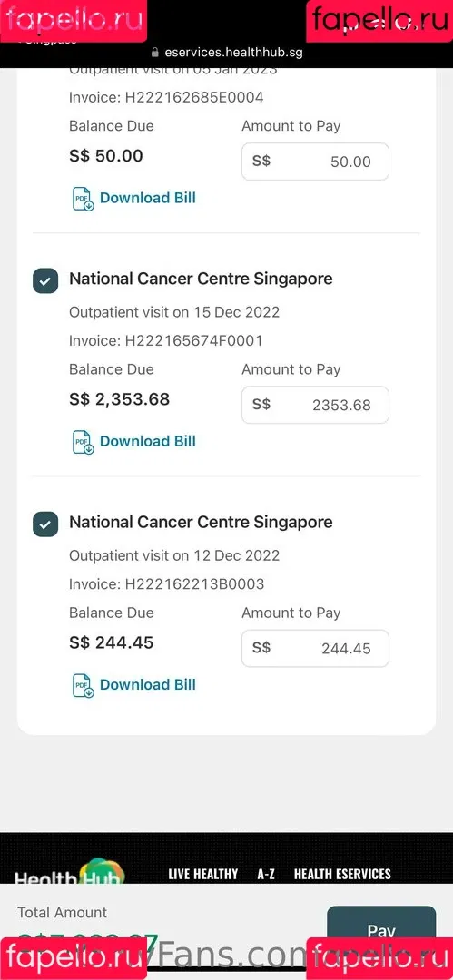Open HEALTH ESERVICES footer menu
The height and width of the screenshot is (980, 453).
pyautogui.click(x=342, y=874)
